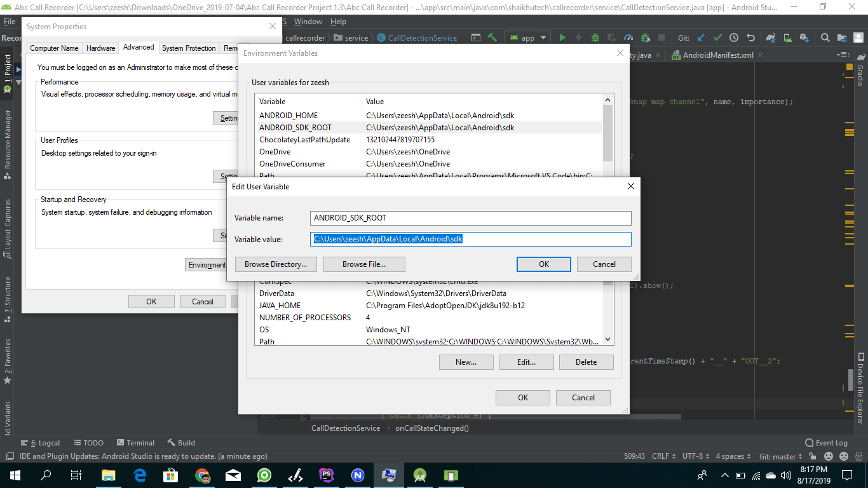Click Cancel in System Properties window
This screenshot has height=488, width=868.
click(x=203, y=302)
